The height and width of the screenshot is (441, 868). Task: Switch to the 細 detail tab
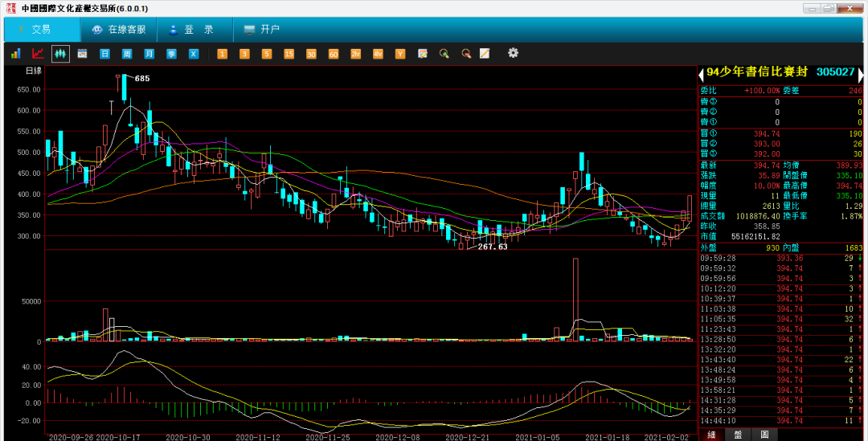[712, 435]
